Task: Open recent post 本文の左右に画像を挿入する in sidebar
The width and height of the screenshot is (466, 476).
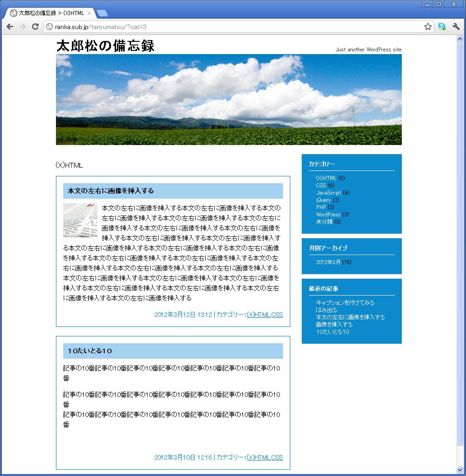Action: 350,317
